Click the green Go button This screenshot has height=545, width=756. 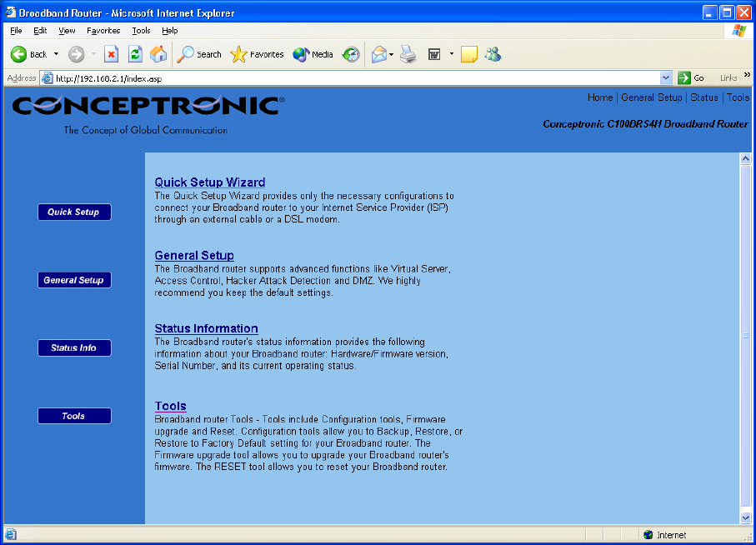(x=691, y=78)
